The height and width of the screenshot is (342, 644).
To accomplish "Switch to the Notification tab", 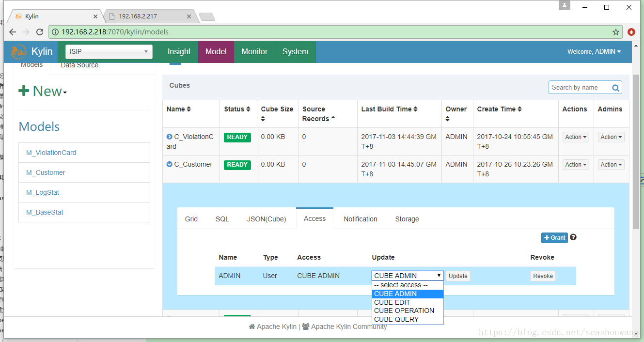I will point(360,219).
